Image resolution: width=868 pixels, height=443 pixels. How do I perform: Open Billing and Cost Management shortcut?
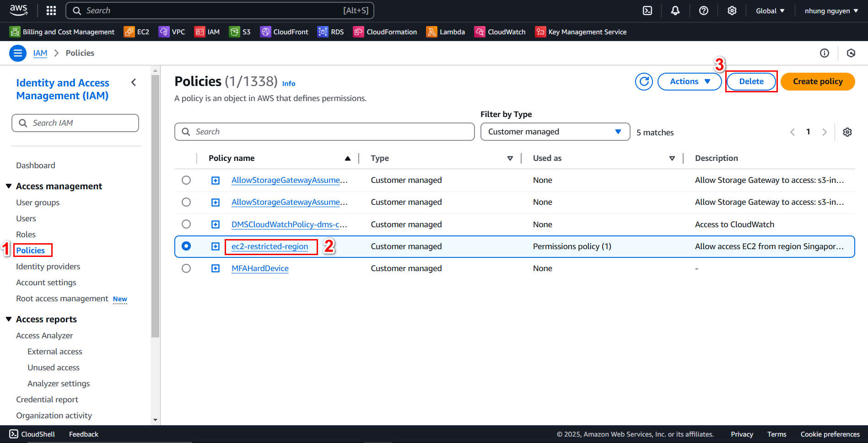pyautogui.click(x=62, y=32)
